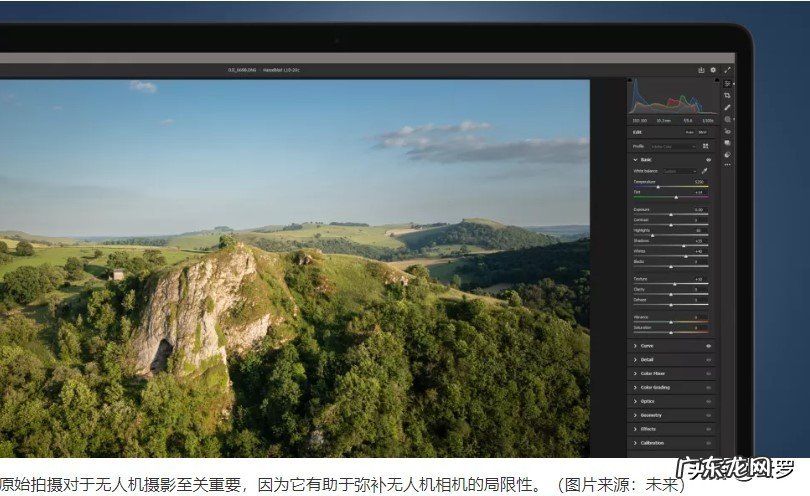The width and height of the screenshot is (810, 496).
Task: Collapse the Basic panel
Action: tap(635, 160)
